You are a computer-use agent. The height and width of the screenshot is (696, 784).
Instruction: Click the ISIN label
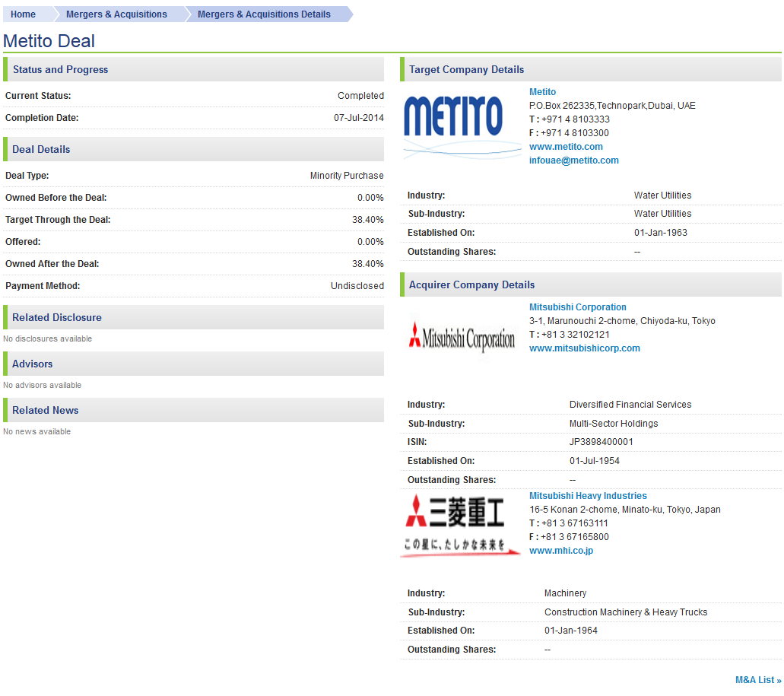pyautogui.click(x=417, y=442)
